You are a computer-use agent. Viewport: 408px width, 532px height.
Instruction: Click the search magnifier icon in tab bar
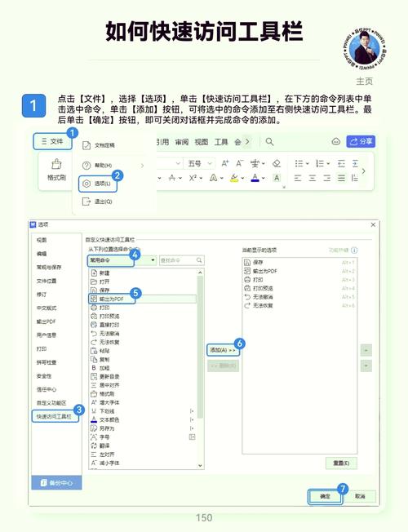click(269, 141)
